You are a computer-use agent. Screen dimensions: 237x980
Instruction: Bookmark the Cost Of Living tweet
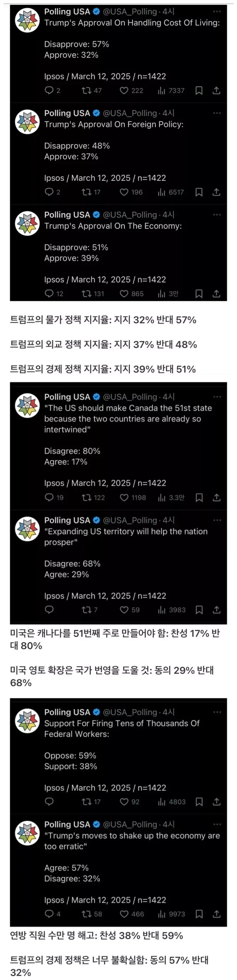coord(199,90)
